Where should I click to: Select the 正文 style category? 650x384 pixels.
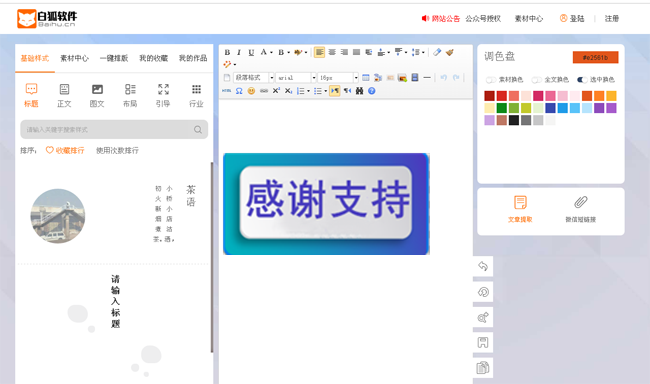click(64, 95)
